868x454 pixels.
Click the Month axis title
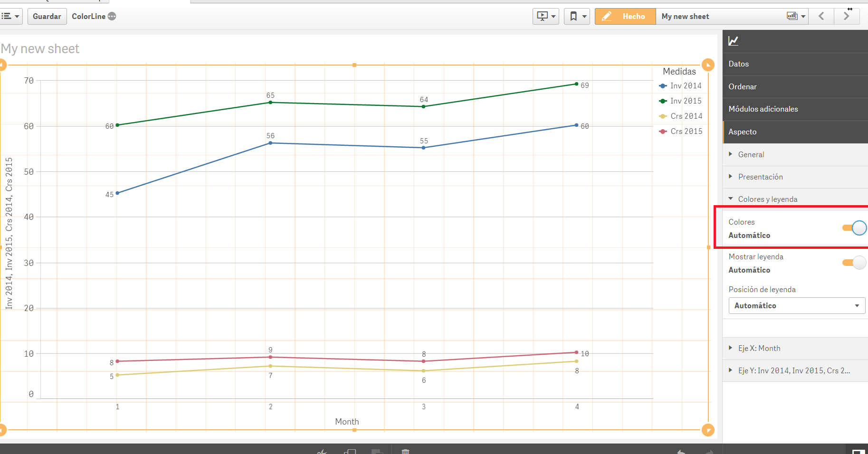pyautogui.click(x=347, y=422)
